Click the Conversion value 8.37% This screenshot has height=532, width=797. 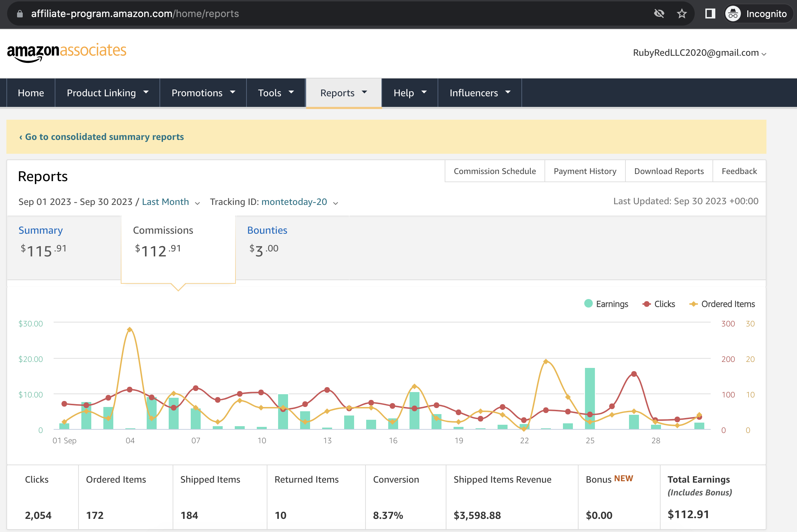click(x=388, y=515)
